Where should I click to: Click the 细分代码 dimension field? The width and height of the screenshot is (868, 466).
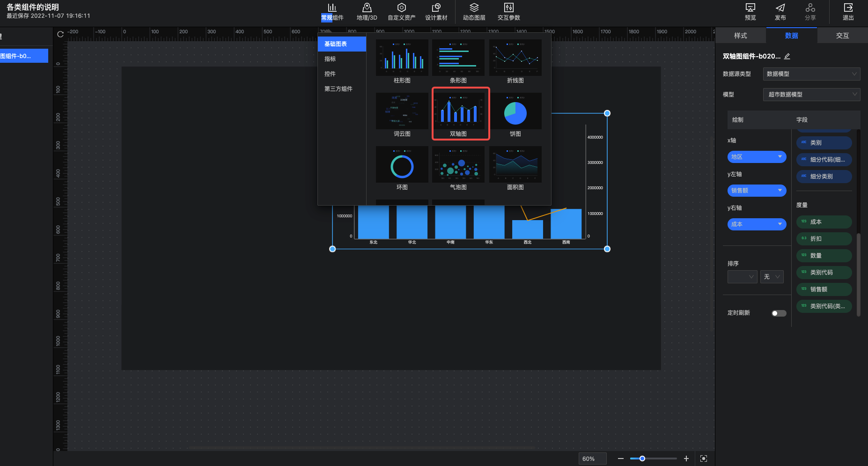pos(824,160)
